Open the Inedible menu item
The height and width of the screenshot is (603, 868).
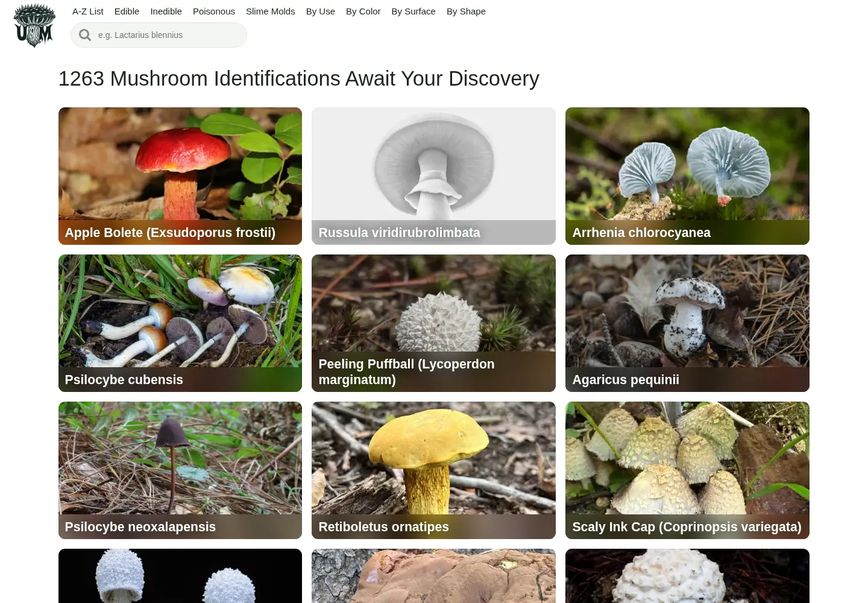[166, 11]
